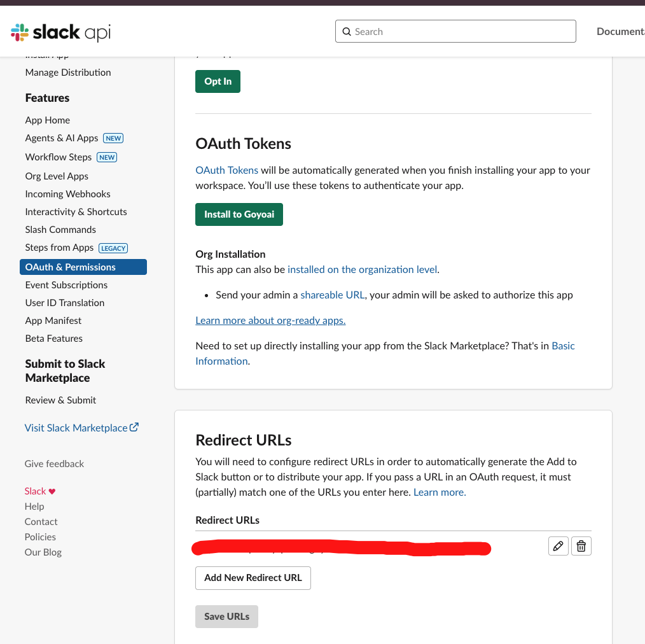This screenshot has height=644, width=645.
Task: Open Event Subscriptions
Action: click(66, 285)
